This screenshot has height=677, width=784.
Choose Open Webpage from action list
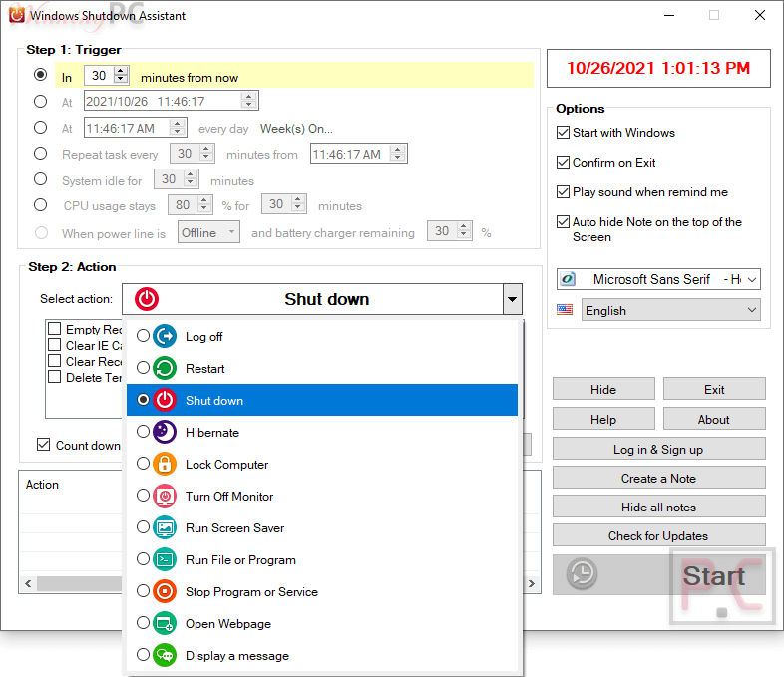click(x=322, y=624)
